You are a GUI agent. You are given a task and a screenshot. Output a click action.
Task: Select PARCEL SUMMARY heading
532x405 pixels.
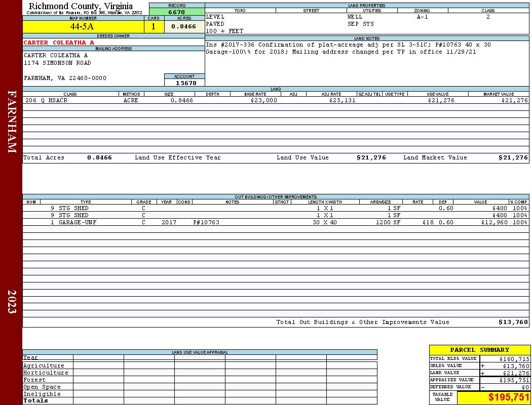coord(480,350)
